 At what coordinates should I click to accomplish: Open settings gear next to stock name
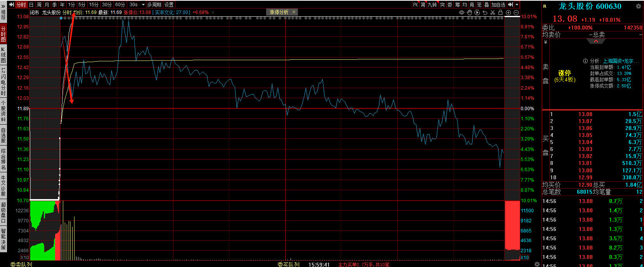pyautogui.click(x=638, y=6)
